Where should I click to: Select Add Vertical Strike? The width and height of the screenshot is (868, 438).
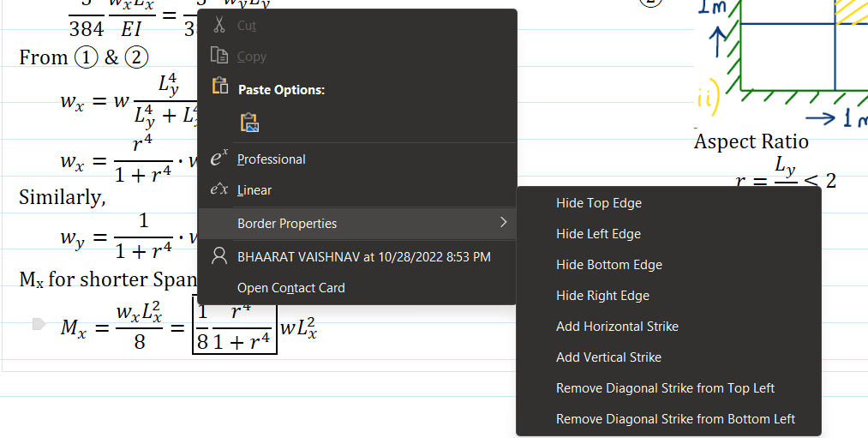668,357
